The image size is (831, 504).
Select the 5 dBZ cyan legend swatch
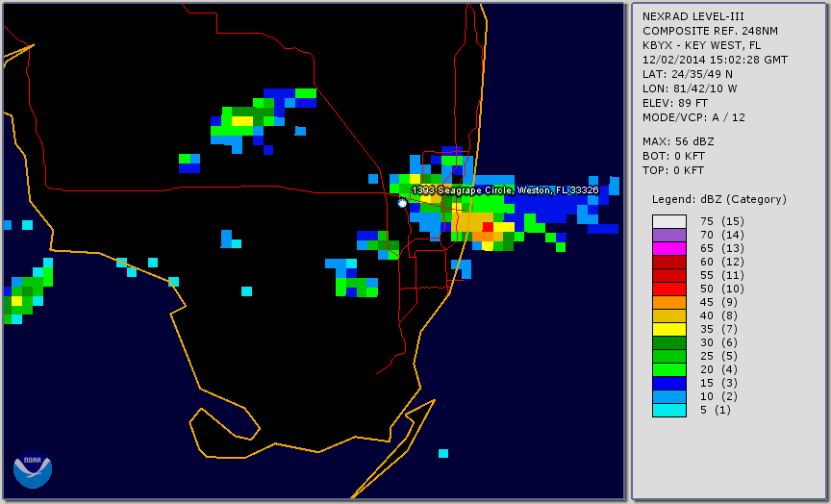pyautogui.click(x=668, y=410)
